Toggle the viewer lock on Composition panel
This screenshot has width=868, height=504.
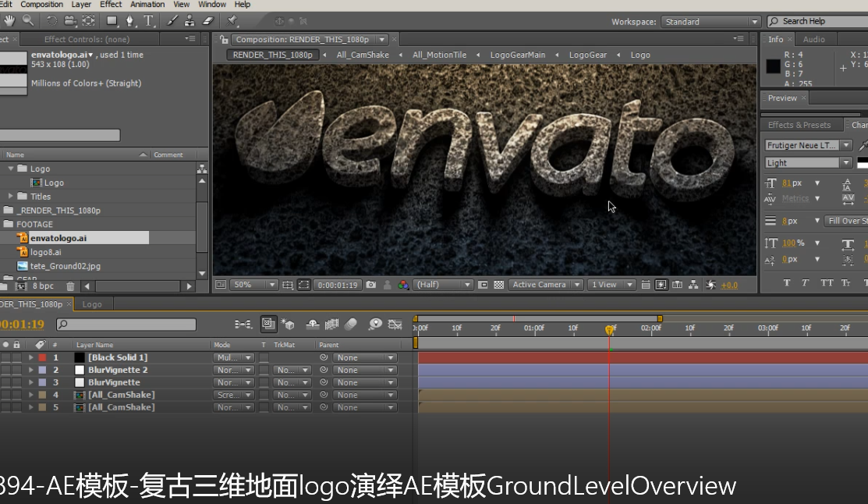224,39
